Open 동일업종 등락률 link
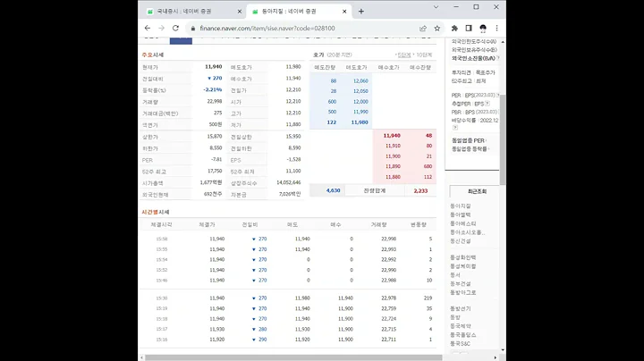 pyautogui.click(x=469, y=149)
